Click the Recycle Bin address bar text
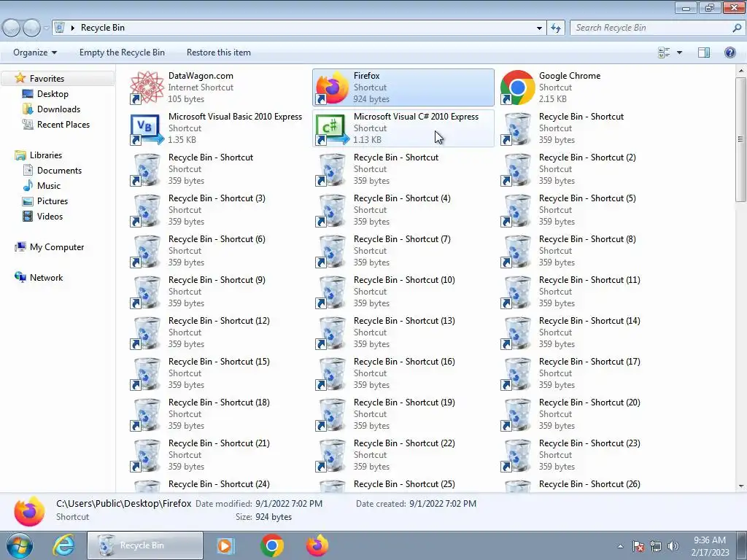 click(x=102, y=28)
